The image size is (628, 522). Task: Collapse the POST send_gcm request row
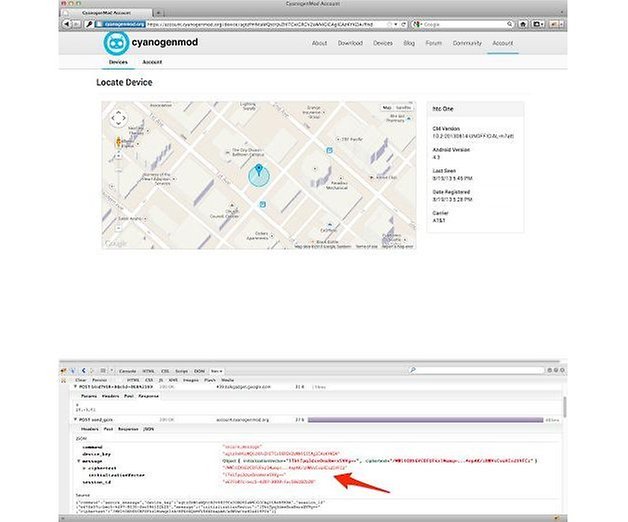click(x=75, y=419)
